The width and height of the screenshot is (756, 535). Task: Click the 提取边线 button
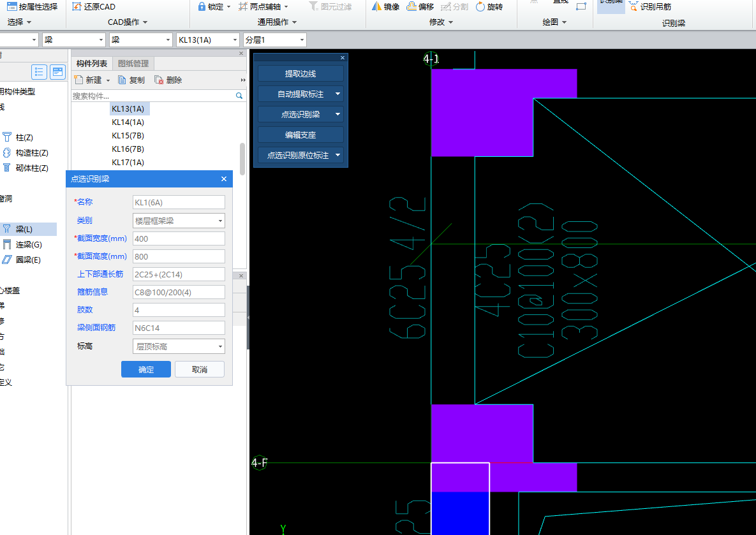point(300,74)
